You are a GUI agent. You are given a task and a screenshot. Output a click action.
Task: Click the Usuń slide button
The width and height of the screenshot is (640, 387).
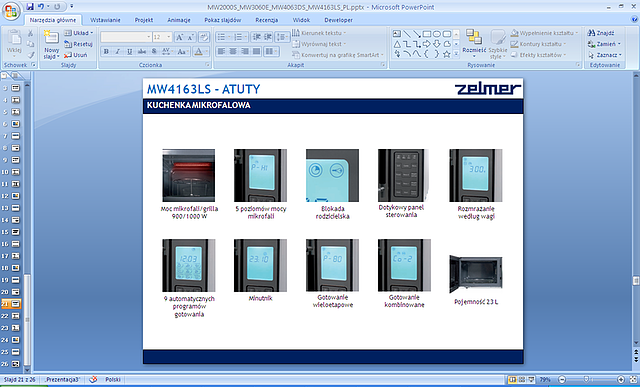pyautogui.click(x=76, y=55)
